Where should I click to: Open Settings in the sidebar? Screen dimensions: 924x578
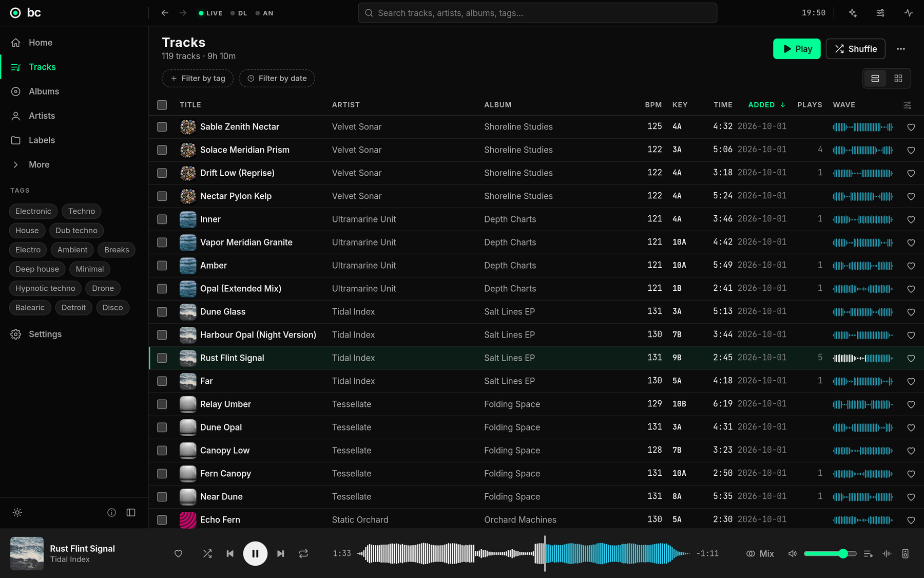[x=45, y=334]
